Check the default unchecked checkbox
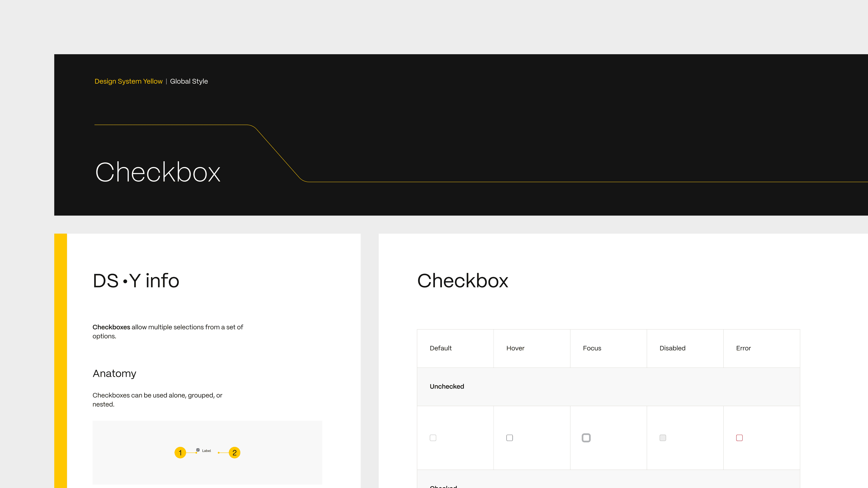868x488 pixels. (x=433, y=438)
